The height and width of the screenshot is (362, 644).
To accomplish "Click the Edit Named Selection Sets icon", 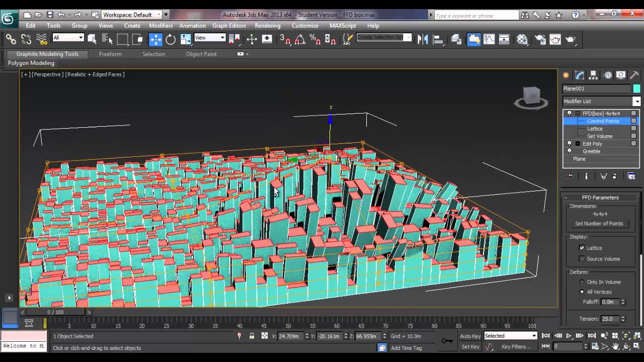I will [x=348, y=39].
